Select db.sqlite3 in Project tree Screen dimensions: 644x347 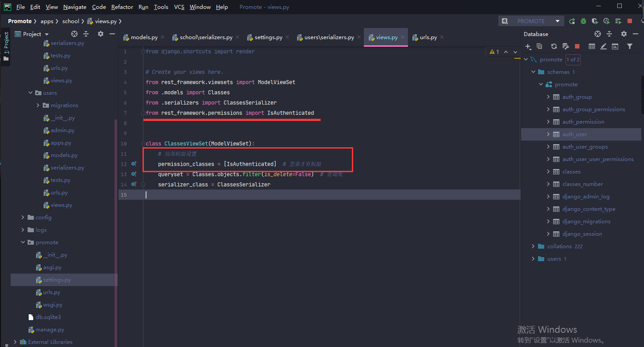tap(48, 317)
